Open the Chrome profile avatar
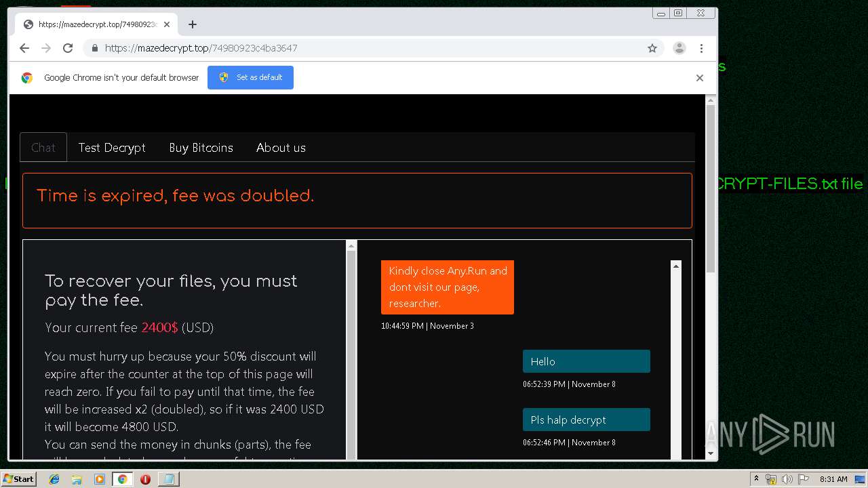This screenshot has width=868, height=488. pyautogui.click(x=679, y=48)
